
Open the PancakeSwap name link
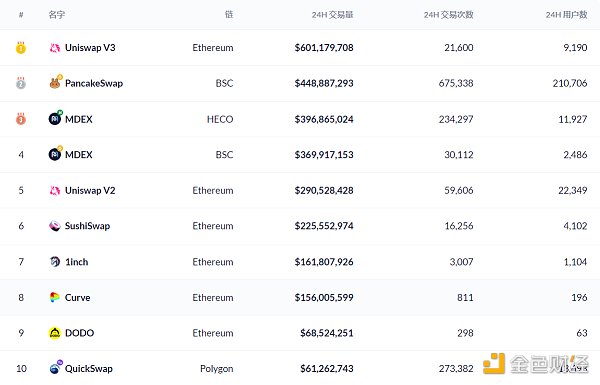[x=94, y=83]
